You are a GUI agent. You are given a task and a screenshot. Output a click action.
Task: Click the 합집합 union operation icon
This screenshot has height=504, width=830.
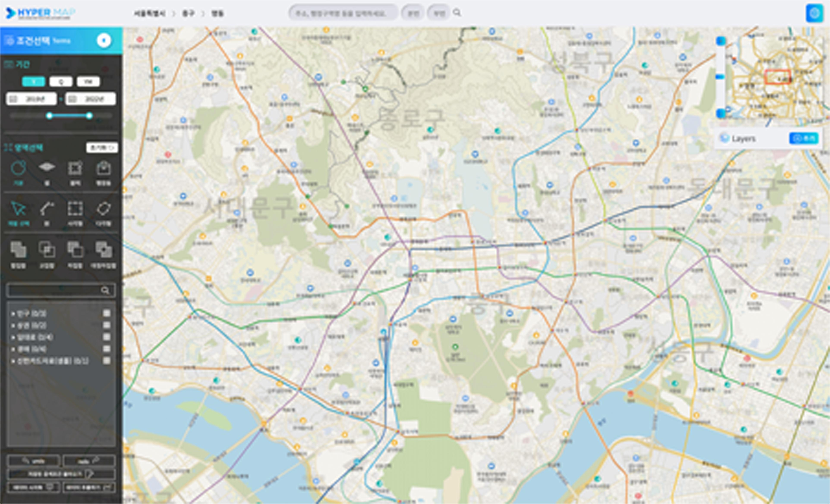coord(18,250)
